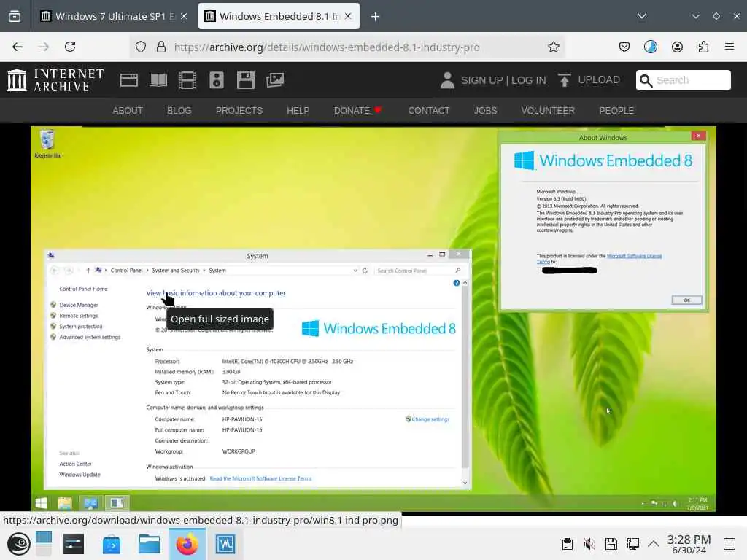The width and height of the screenshot is (747, 560).
Task: Open the clipboard tray icon
Action: (x=568, y=544)
